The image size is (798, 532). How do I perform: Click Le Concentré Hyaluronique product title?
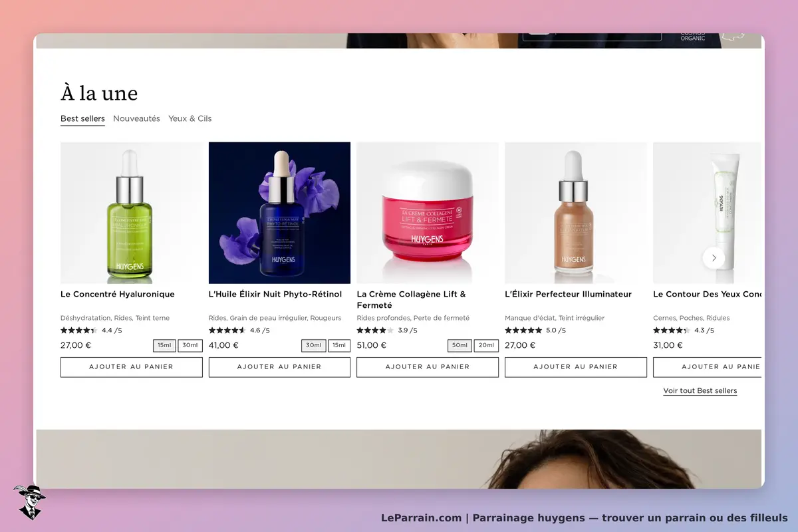tap(118, 294)
